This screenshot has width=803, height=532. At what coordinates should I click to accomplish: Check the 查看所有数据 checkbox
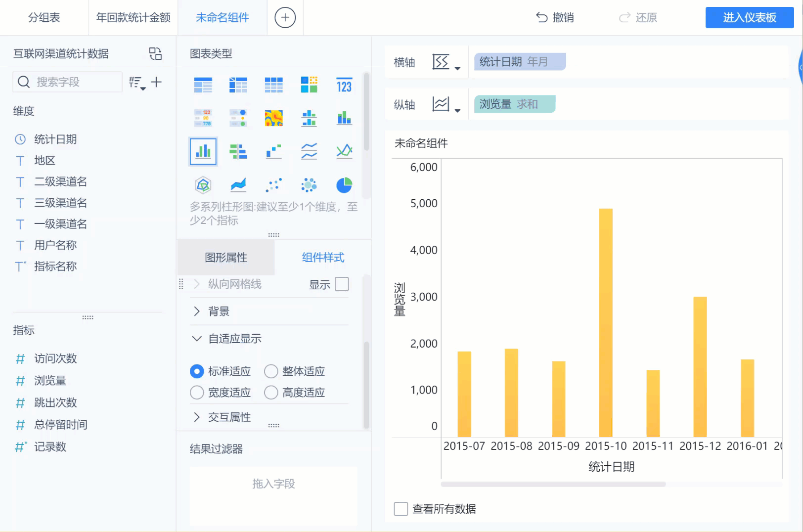[401, 509]
